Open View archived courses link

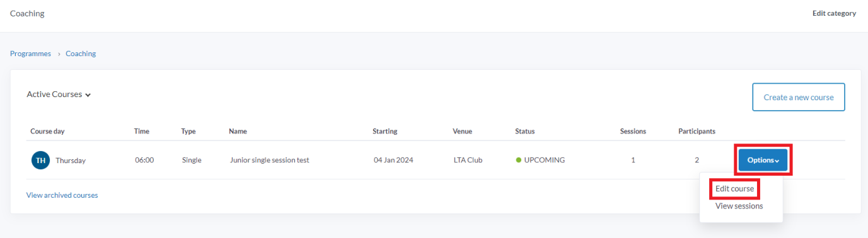tap(62, 195)
